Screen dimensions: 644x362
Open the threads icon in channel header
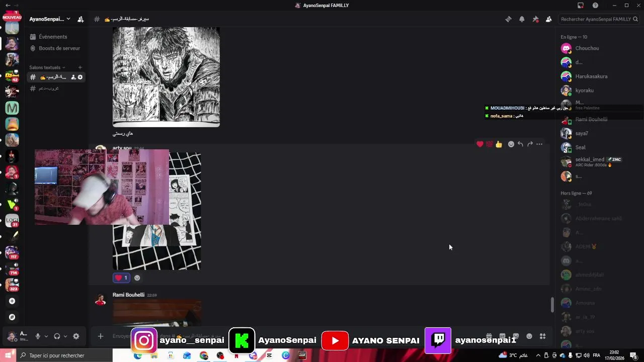508,19
